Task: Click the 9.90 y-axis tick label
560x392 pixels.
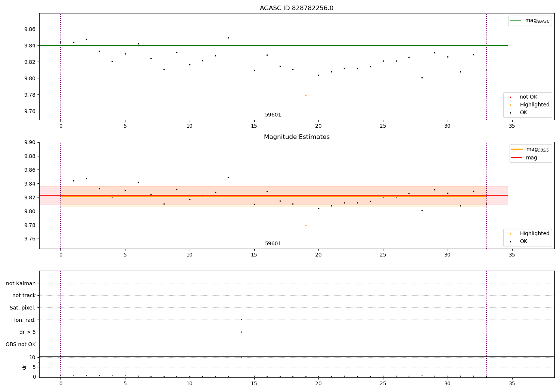Action: click(30, 142)
